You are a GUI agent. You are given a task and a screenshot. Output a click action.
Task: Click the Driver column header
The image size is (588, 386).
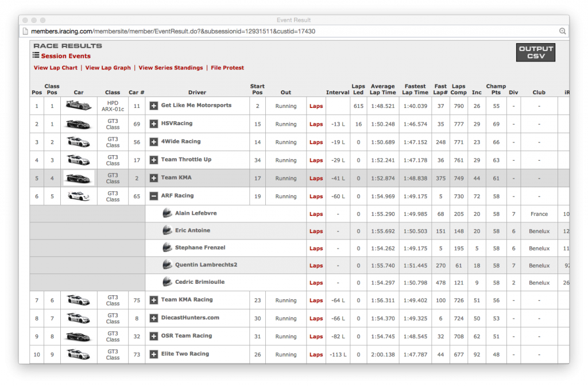(198, 92)
